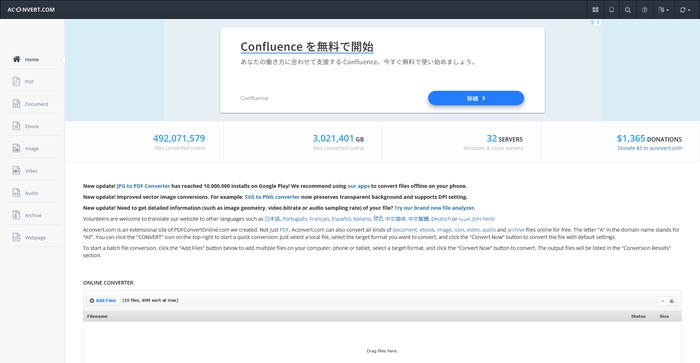Open the Video sidebar menu label
Viewport: 700px width, 363px height.
(31, 171)
